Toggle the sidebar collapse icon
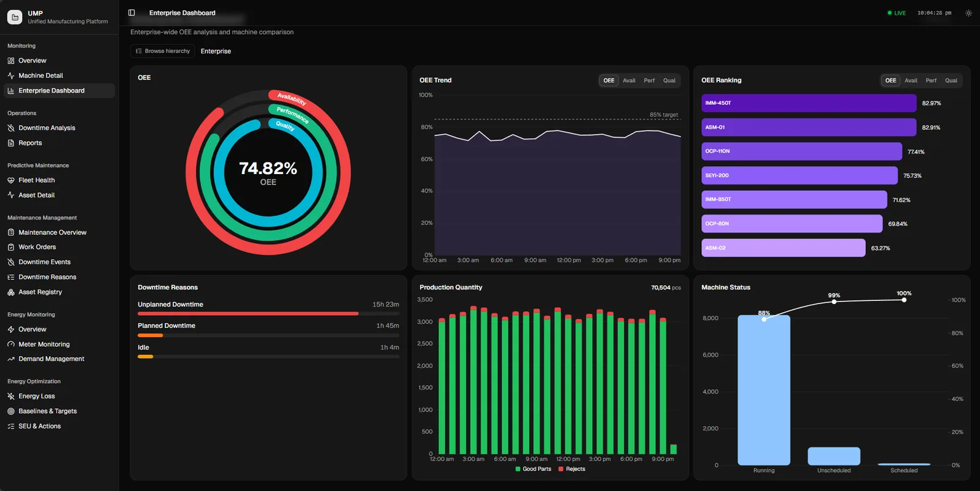This screenshot has height=491, width=980. 132,13
